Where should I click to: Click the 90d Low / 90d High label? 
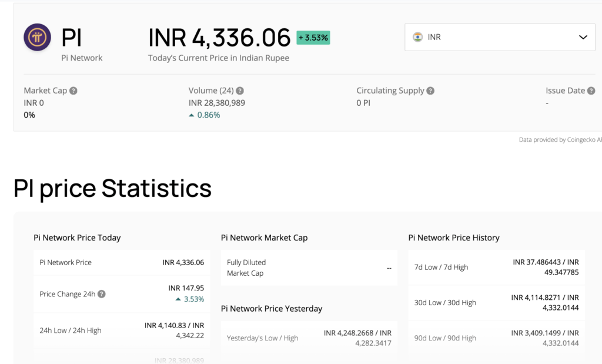coord(446,338)
